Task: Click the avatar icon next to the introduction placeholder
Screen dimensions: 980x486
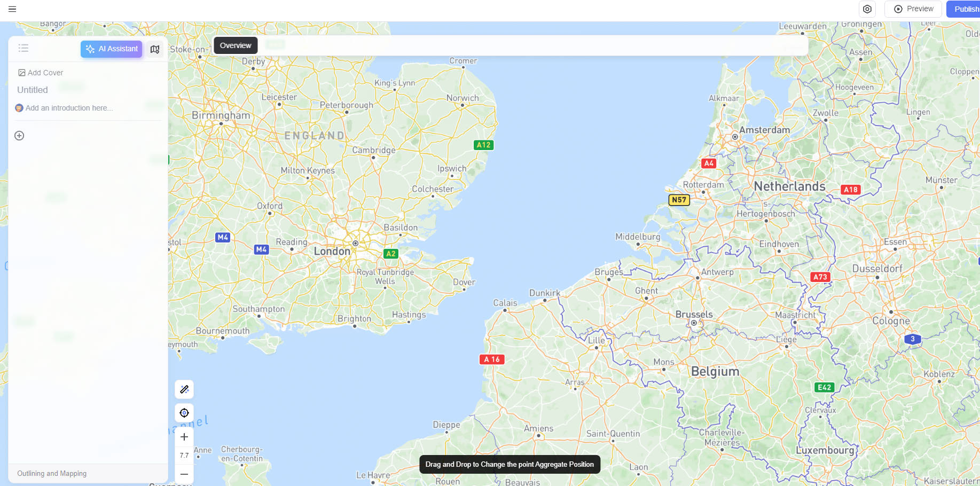Action: click(19, 108)
